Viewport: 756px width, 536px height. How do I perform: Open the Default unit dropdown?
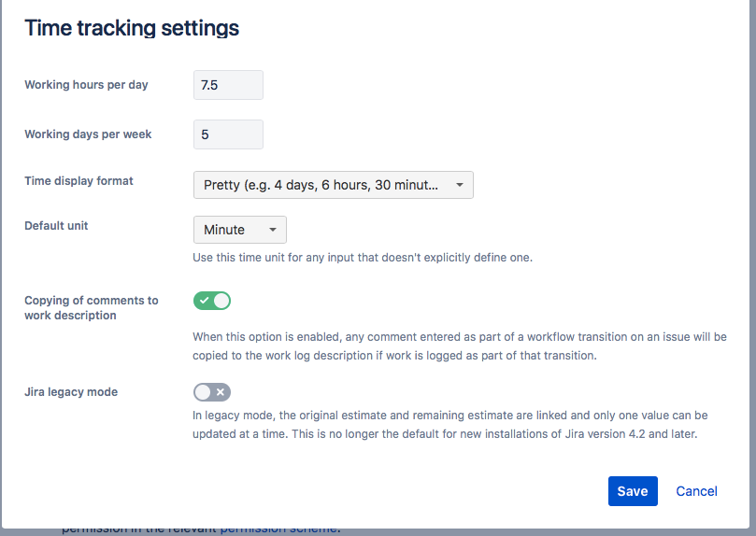(239, 230)
